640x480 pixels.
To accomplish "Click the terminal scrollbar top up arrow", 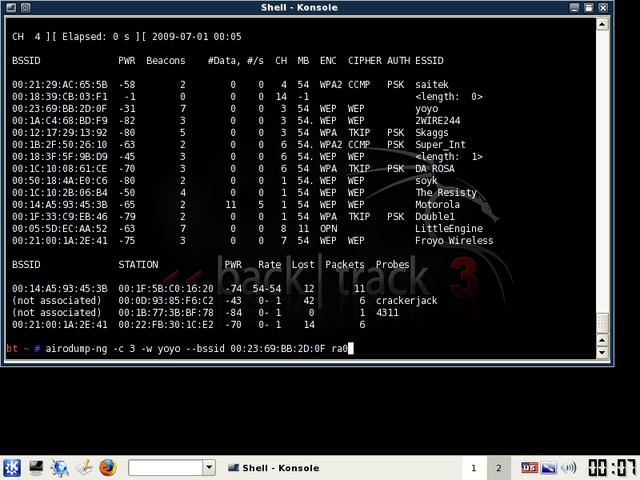I will 602,24.
